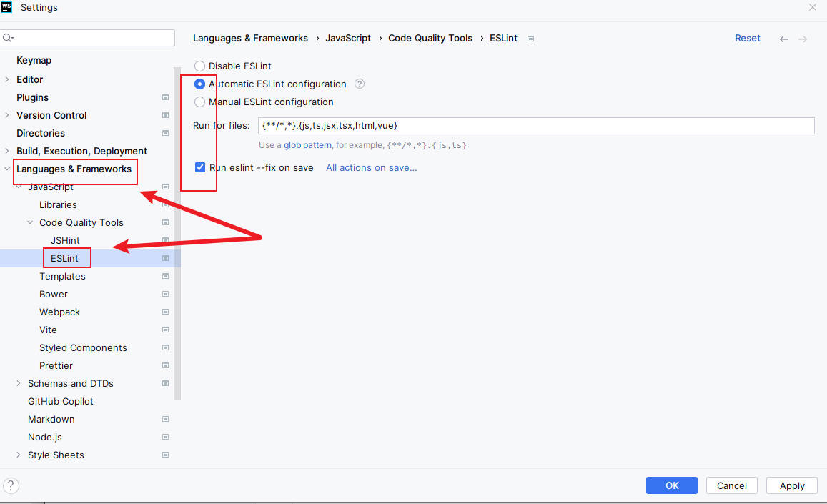827x504 pixels.
Task: Click the project settings icon on Node.js row
Action: tap(165, 438)
